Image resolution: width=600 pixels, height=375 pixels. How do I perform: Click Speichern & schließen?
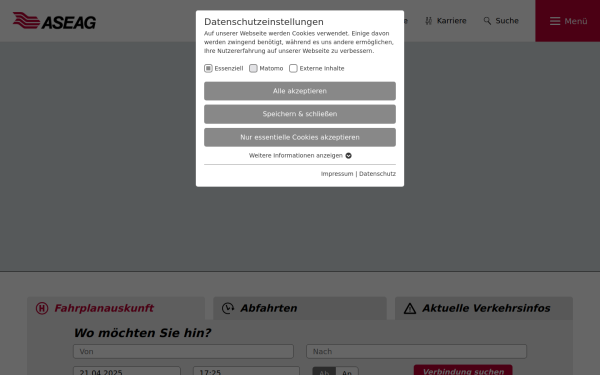point(300,114)
